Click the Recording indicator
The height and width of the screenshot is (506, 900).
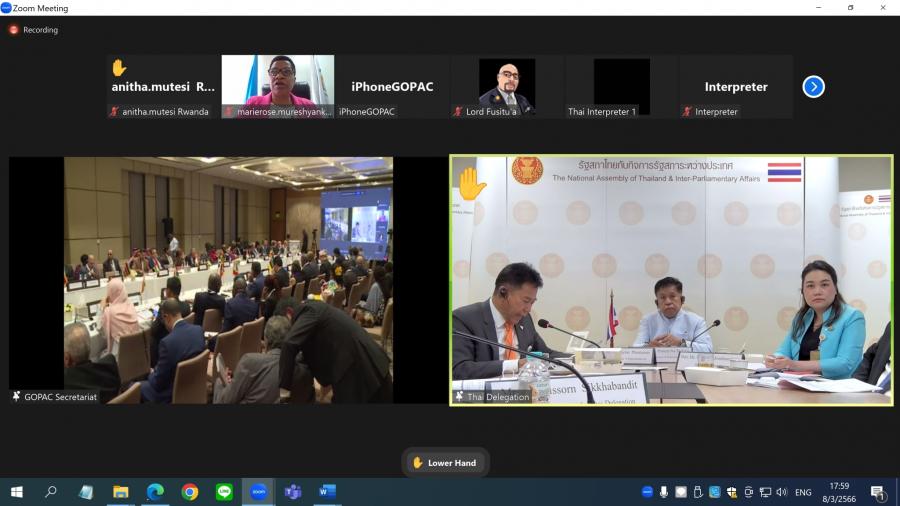tap(34, 30)
